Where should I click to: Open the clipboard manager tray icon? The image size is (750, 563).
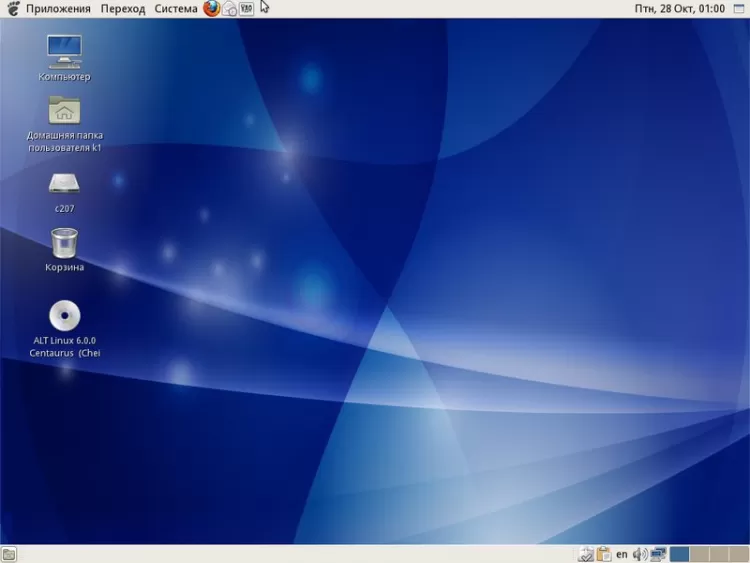pyautogui.click(x=604, y=554)
